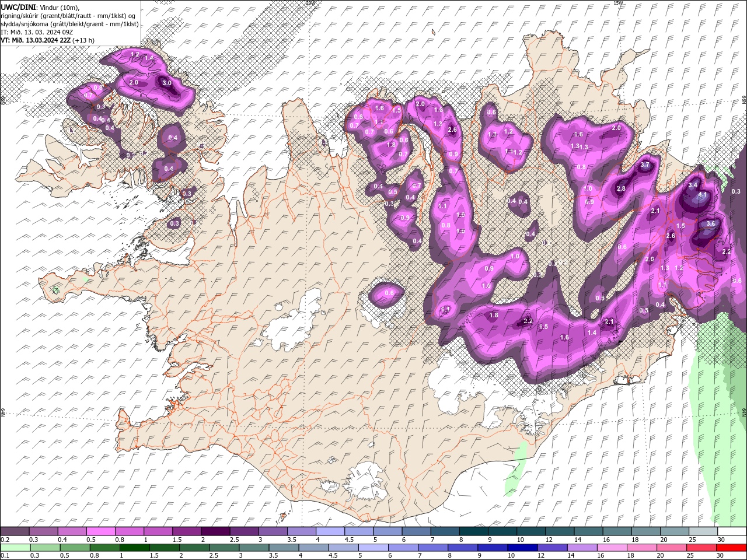This screenshot has height=560, width=747.
Task: Select the 14 lilac swatch, lower legend row
Action: [x=582, y=548]
